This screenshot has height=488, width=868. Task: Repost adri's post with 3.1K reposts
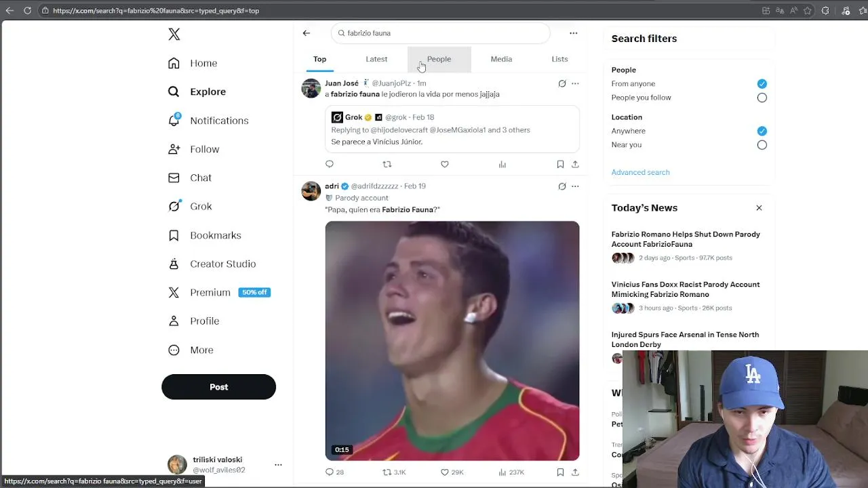tap(394, 472)
